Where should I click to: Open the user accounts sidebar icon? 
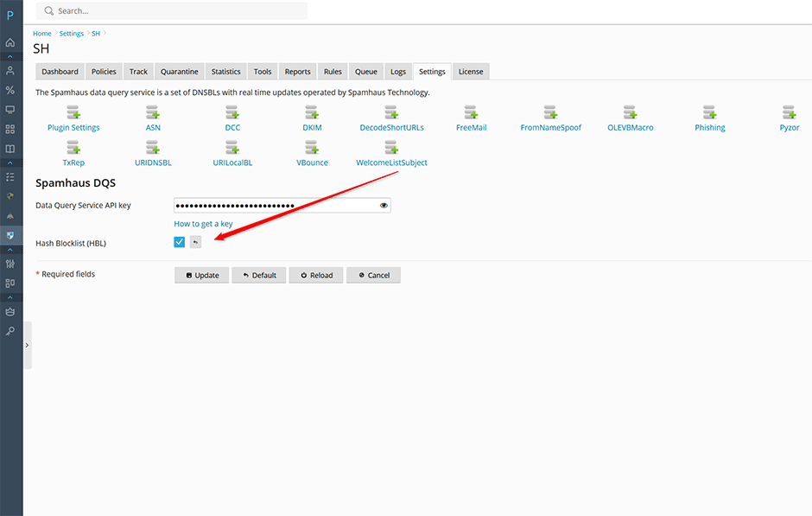tap(10, 71)
